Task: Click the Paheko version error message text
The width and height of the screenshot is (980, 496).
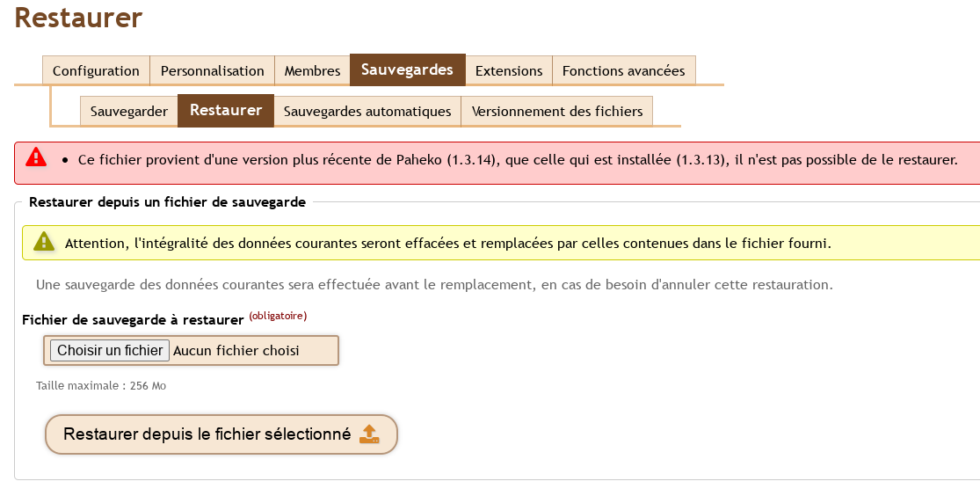Action: 518,160
